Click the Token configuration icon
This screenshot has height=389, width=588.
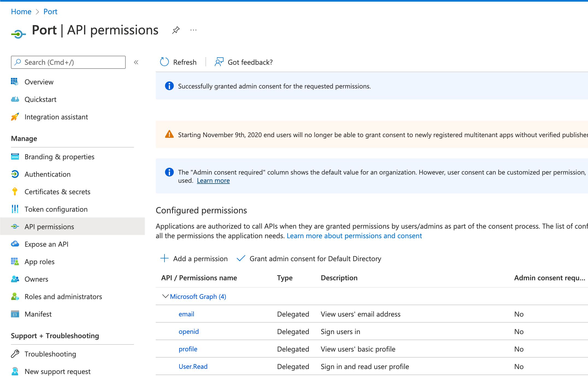[15, 209]
